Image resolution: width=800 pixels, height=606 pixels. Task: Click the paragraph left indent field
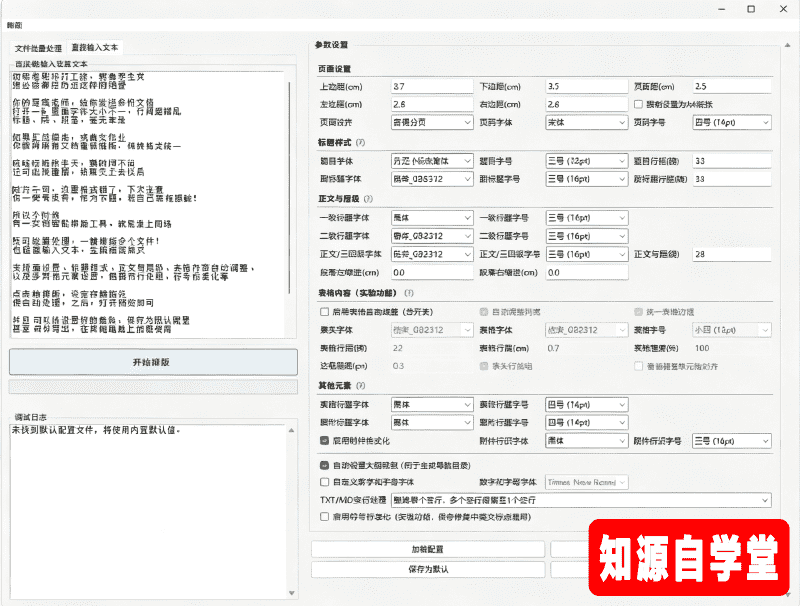[x=432, y=272]
